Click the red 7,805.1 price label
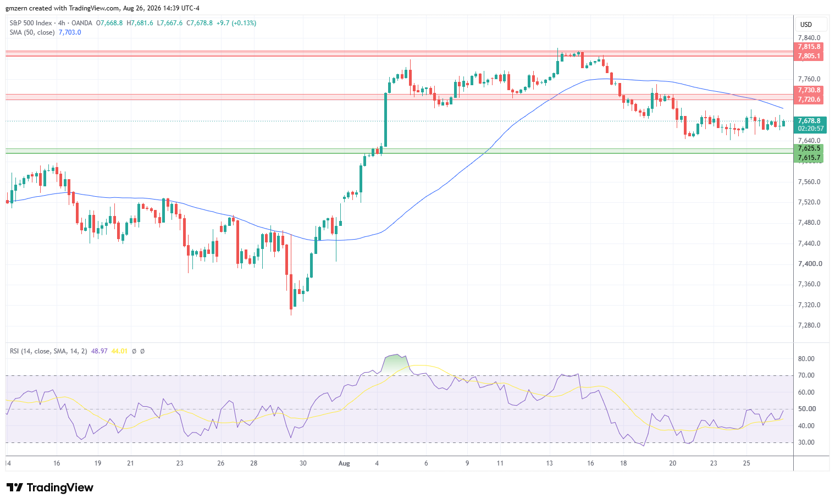 (x=809, y=56)
